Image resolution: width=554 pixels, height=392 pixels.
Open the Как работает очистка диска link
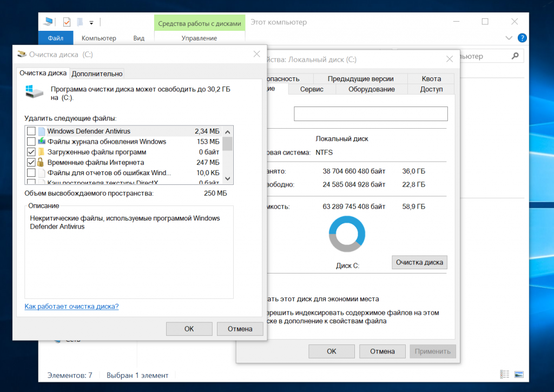coord(71,306)
